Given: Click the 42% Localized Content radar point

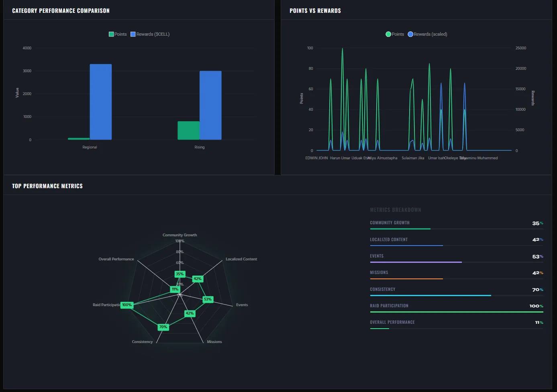Looking at the screenshot, I should coord(198,279).
